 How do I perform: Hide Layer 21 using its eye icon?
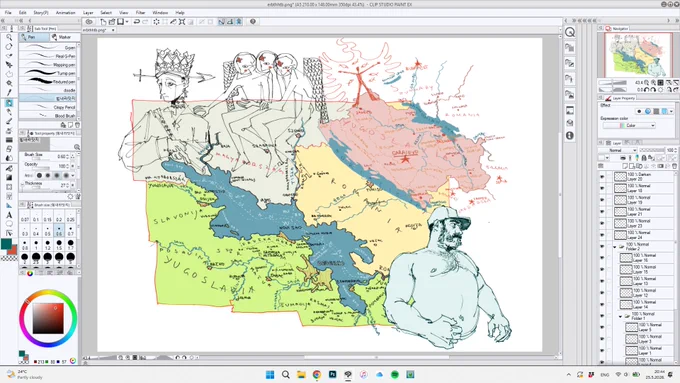pos(602,212)
